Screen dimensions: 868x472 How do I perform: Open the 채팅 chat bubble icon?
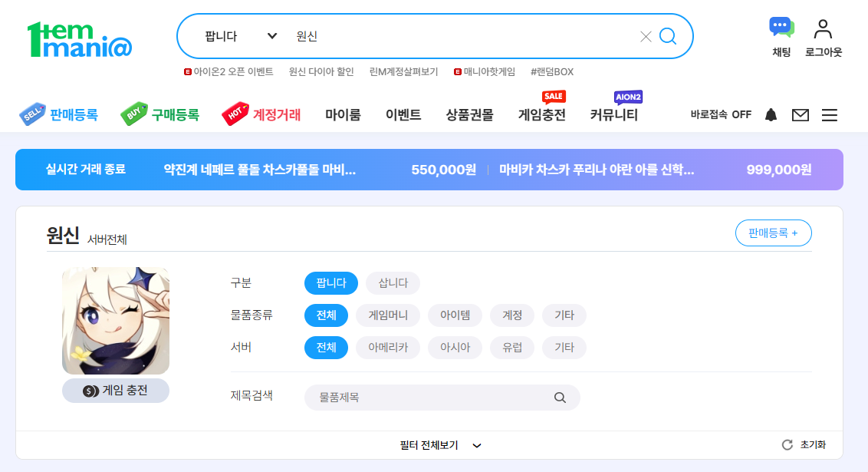781,27
